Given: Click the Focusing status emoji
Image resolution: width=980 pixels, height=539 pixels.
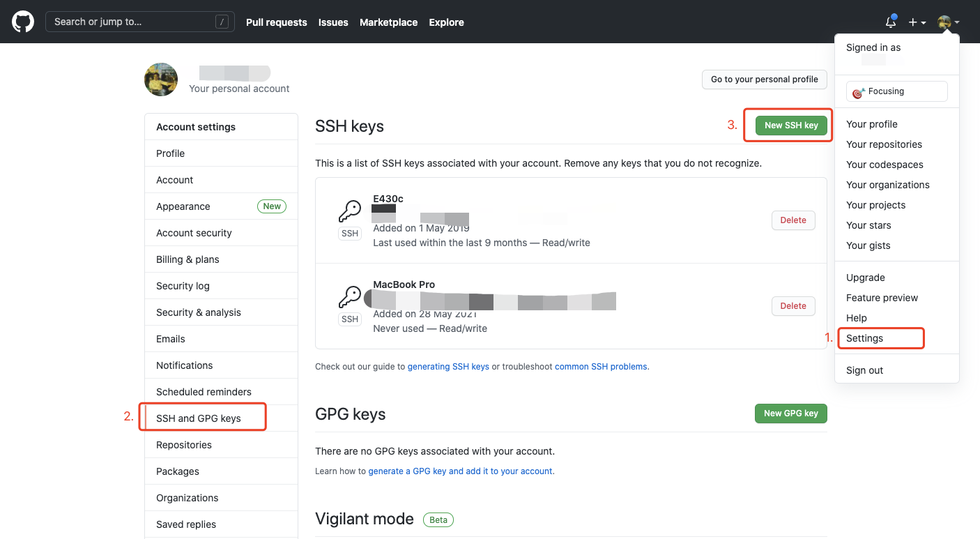Looking at the screenshot, I should [858, 91].
